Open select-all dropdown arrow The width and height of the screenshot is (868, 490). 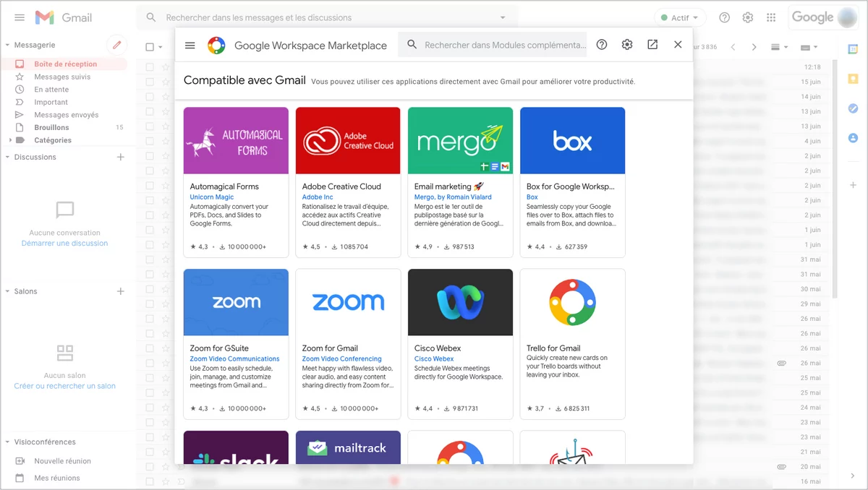coord(161,47)
